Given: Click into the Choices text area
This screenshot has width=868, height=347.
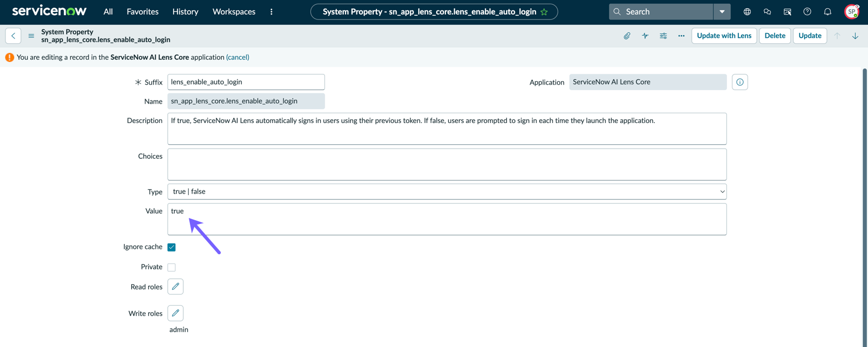Looking at the screenshot, I should (x=447, y=164).
